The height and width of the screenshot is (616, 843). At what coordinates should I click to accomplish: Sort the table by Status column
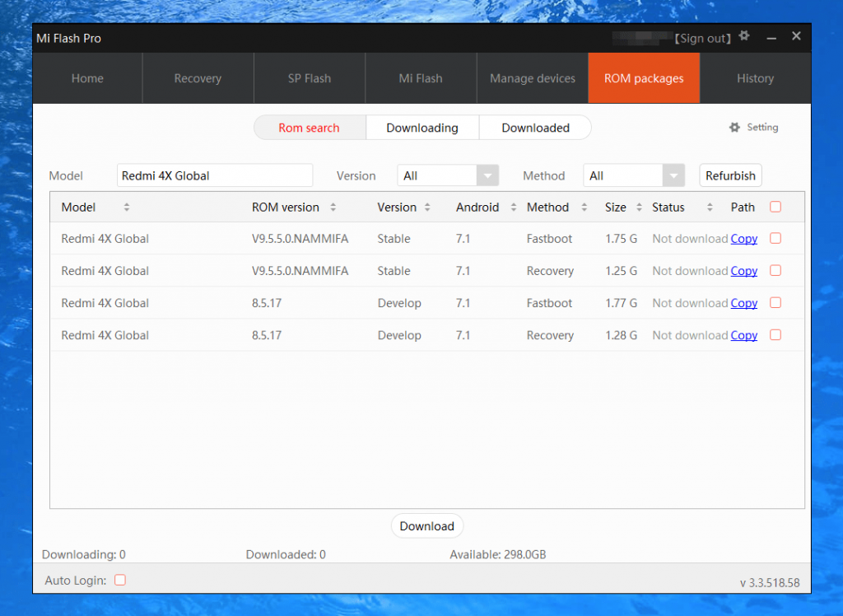coord(710,208)
